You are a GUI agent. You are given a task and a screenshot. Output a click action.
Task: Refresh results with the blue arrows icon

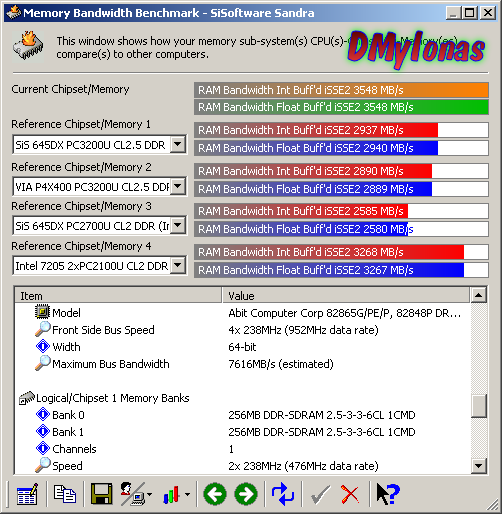pos(283,494)
